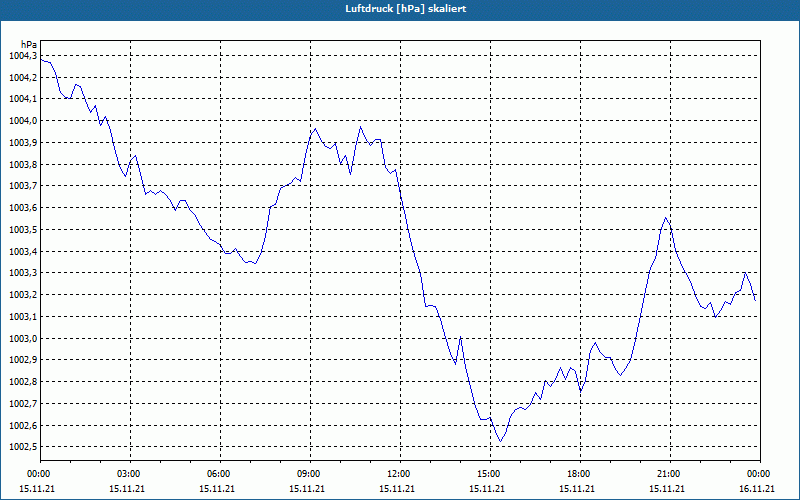Select the y-axis value '1003,7'
The image size is (800, 500).
[23, 186]
